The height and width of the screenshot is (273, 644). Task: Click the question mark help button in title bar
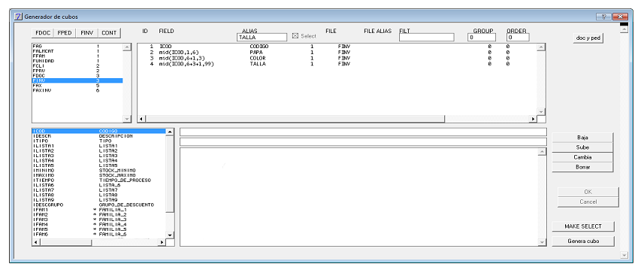603,17
